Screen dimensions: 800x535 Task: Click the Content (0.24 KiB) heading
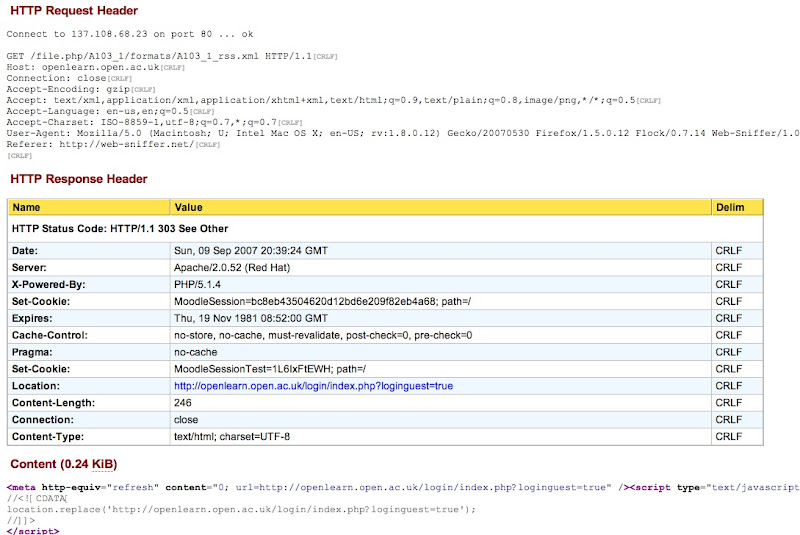pyautogui.click(x=64, y=465)
